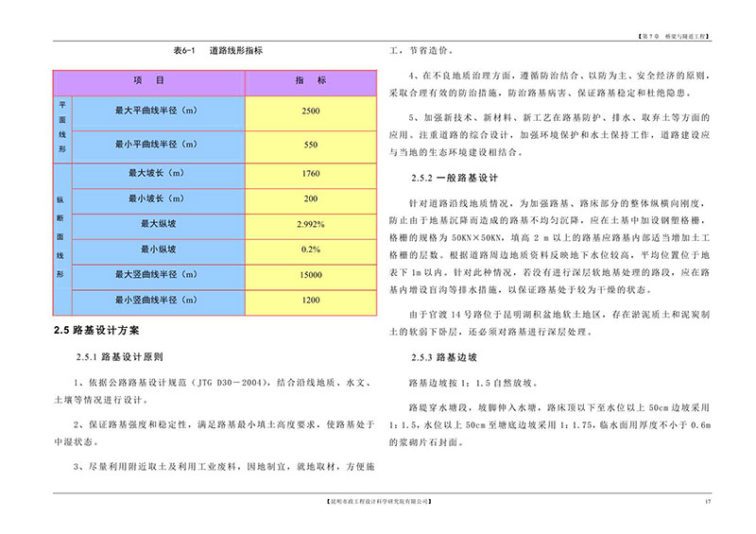This screenshot has height=534, width=756.
Task: Select the 最小纵坡 value 0.2%
Action: click(310, 249)
